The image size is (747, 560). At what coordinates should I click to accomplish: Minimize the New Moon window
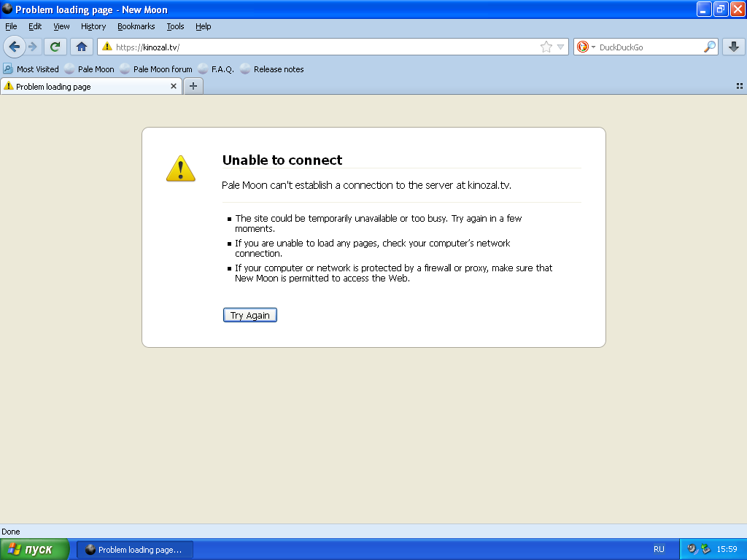[x=704, y=9]
